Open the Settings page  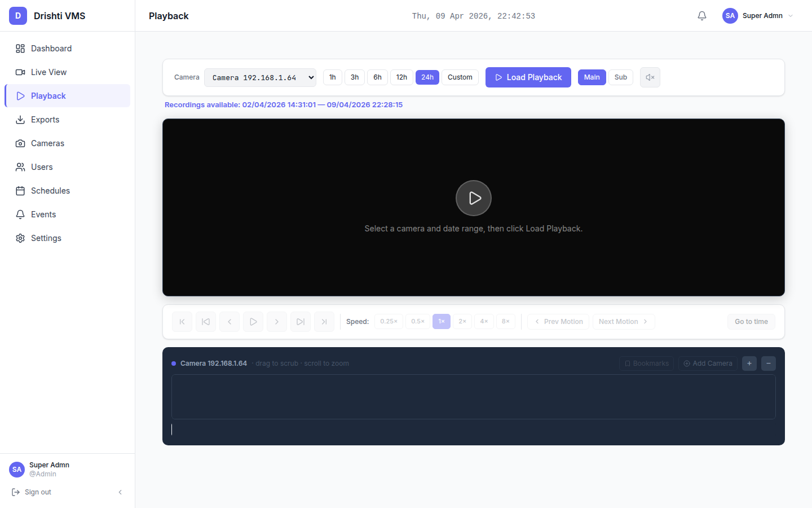46,238
